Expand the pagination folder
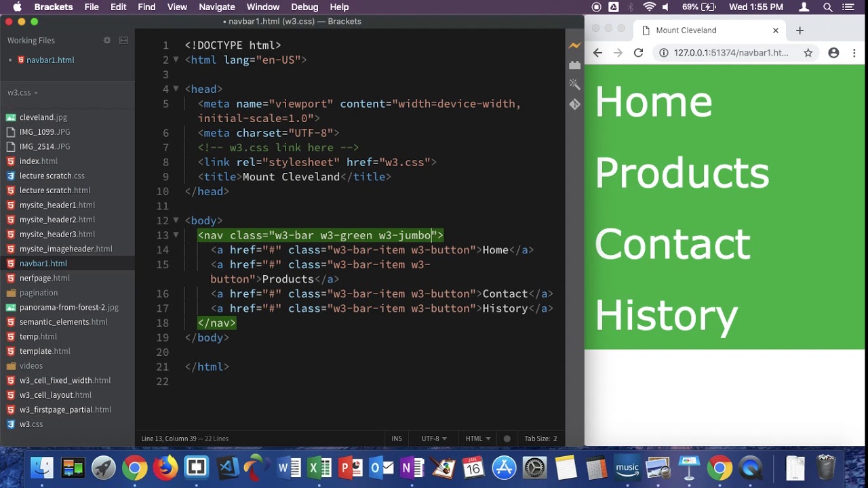Viewport: 868px width, 488px height. point(39,293)
